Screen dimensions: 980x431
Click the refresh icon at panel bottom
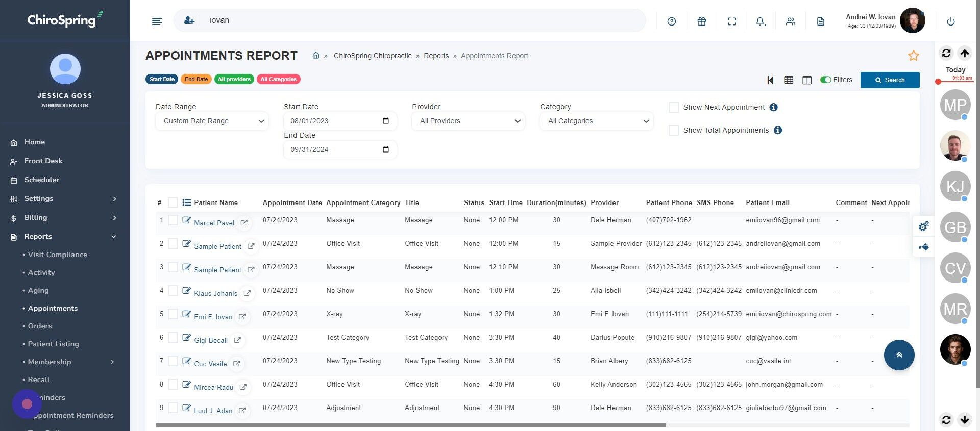click(946, 420)
